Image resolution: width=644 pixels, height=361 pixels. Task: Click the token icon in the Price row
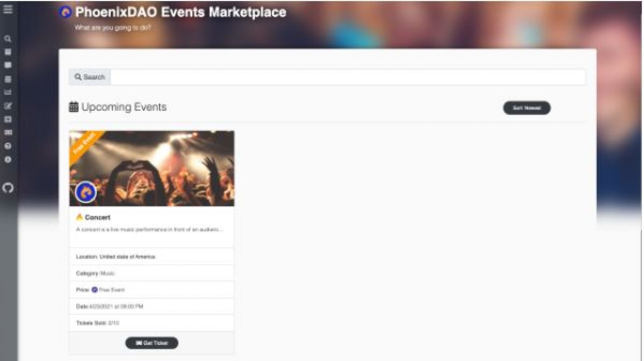coord(95,290)
